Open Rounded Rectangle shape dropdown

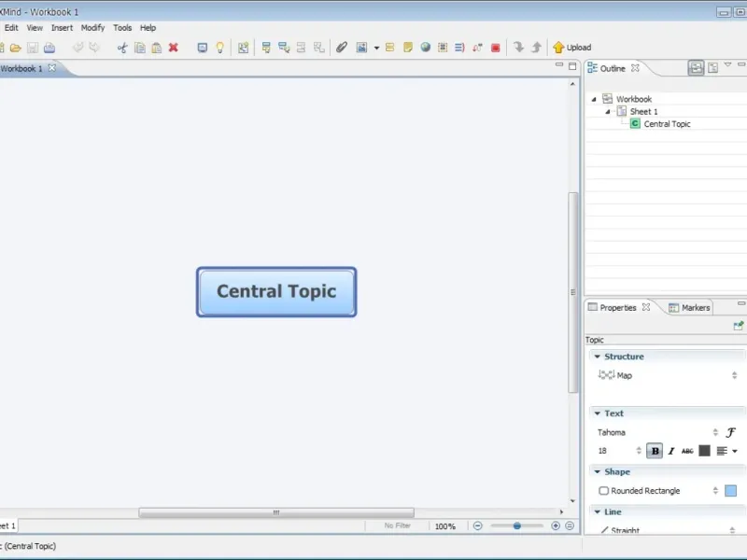click(715, 491)
